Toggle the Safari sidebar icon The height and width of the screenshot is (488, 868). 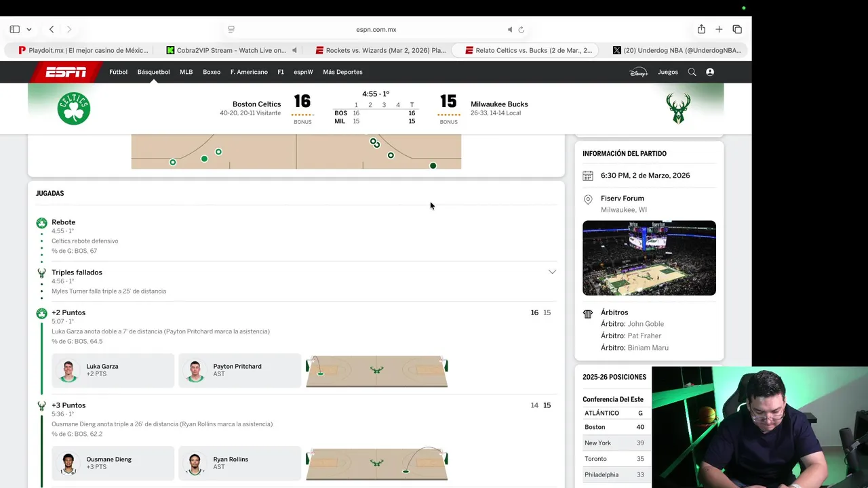point(15,29)
